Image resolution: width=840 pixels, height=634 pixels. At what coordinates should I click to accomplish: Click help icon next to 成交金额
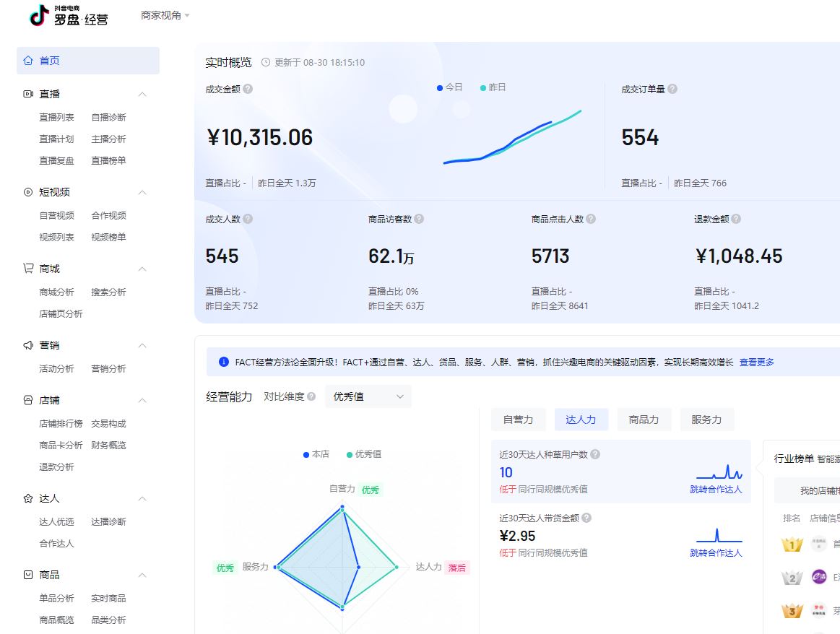[x=248, y=89]
